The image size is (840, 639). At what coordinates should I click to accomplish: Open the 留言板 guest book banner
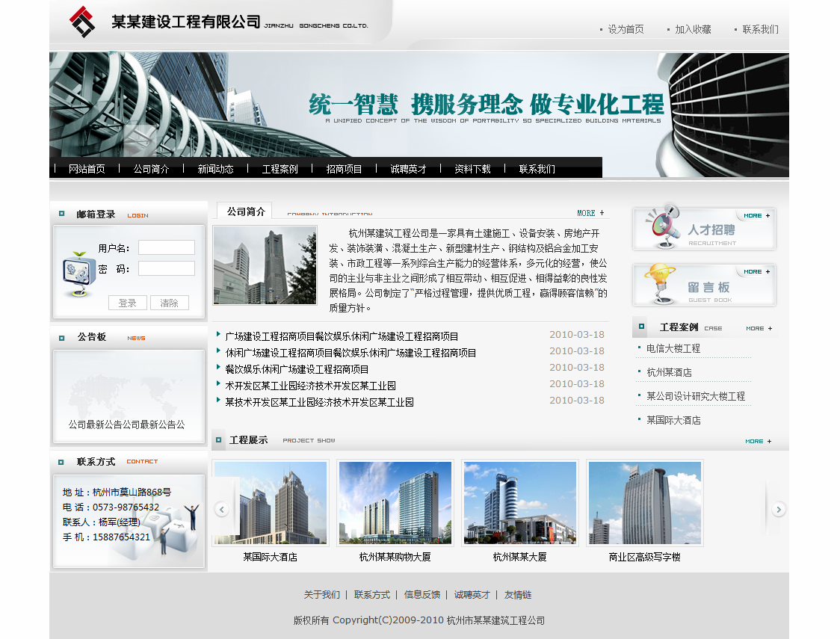point(704,285)
